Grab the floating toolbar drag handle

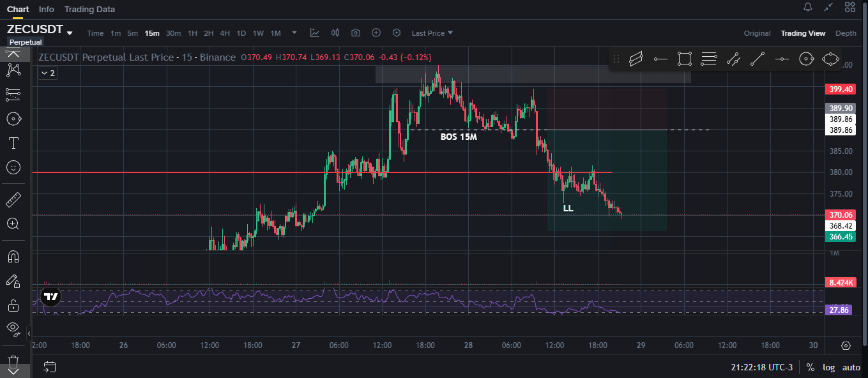click(616, 59)
